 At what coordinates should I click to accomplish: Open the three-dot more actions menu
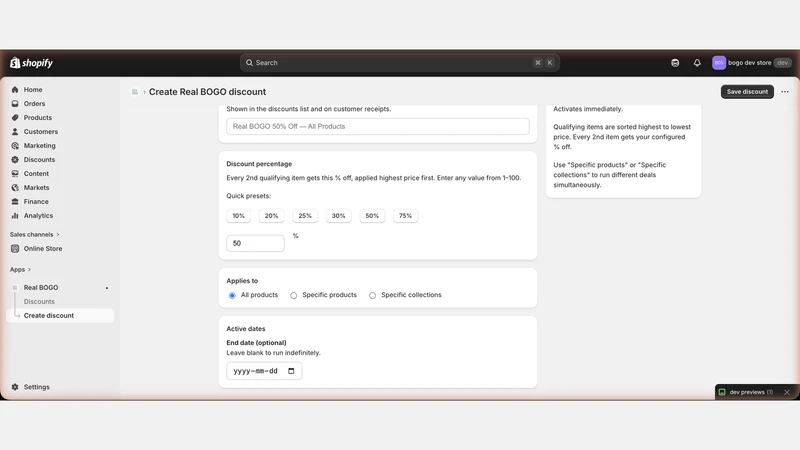tap(785, 92)
